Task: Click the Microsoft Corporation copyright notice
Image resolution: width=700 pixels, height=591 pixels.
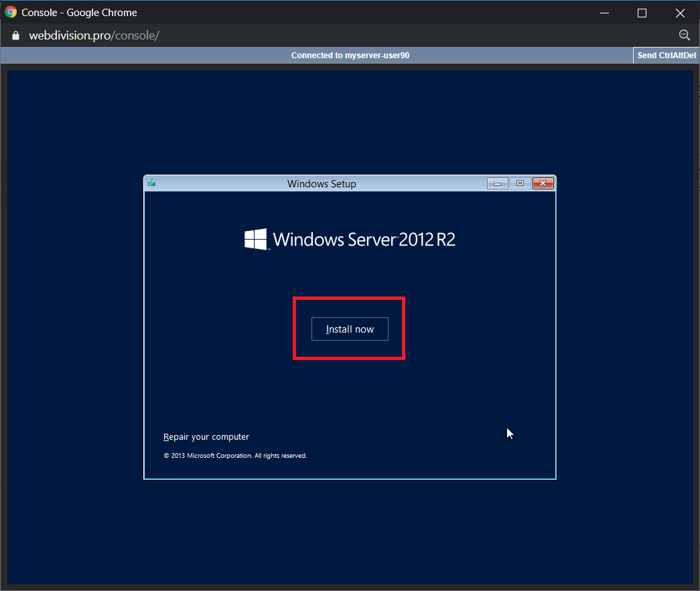Action: click(x=234, y=456)
